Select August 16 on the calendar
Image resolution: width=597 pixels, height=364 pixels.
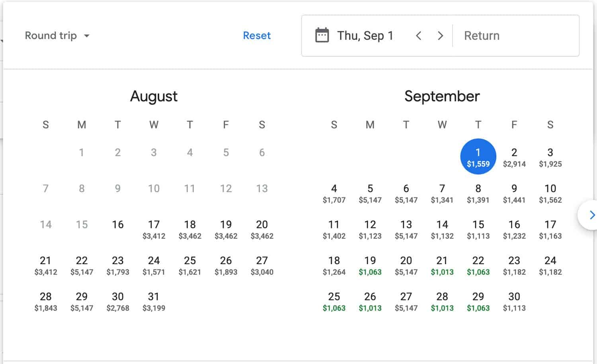pos(118,225)
